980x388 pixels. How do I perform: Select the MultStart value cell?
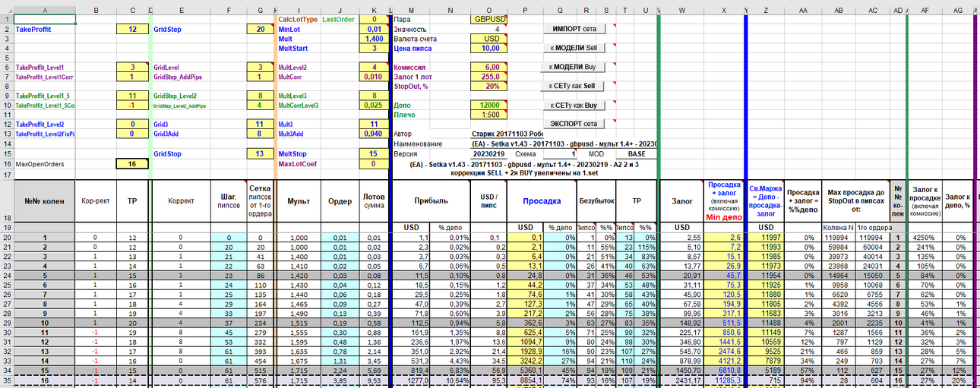(373, 48)
